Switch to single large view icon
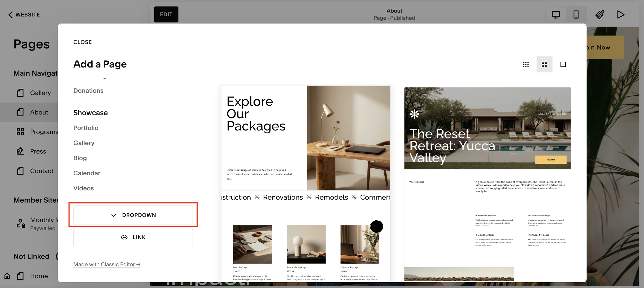This screenshot has height=288, width=644. 563,64
